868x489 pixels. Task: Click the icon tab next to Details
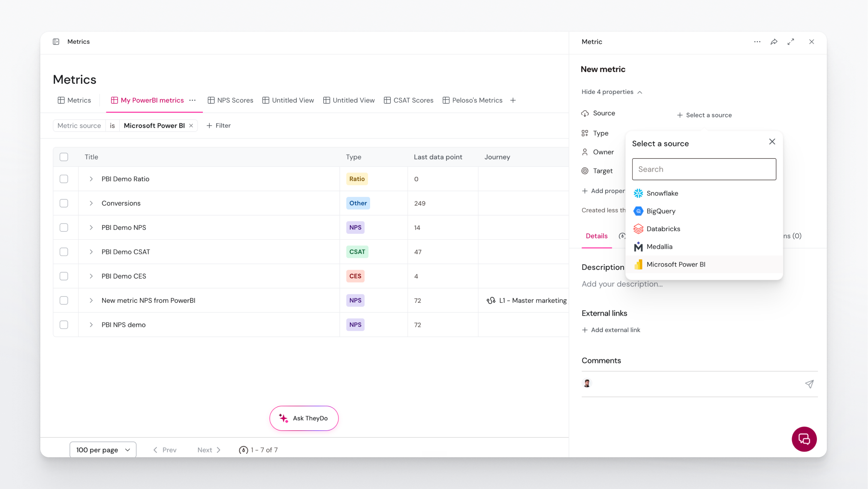tap(622, 236)
